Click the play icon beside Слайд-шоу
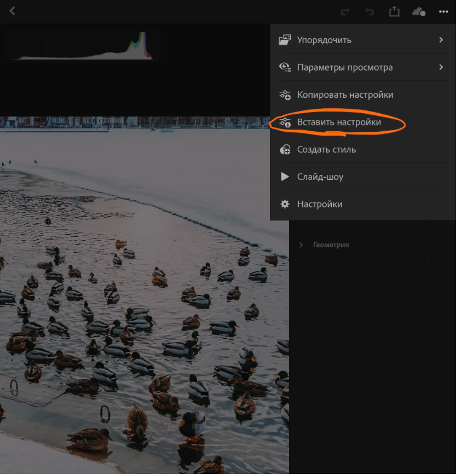 click(x=285, y=177)
